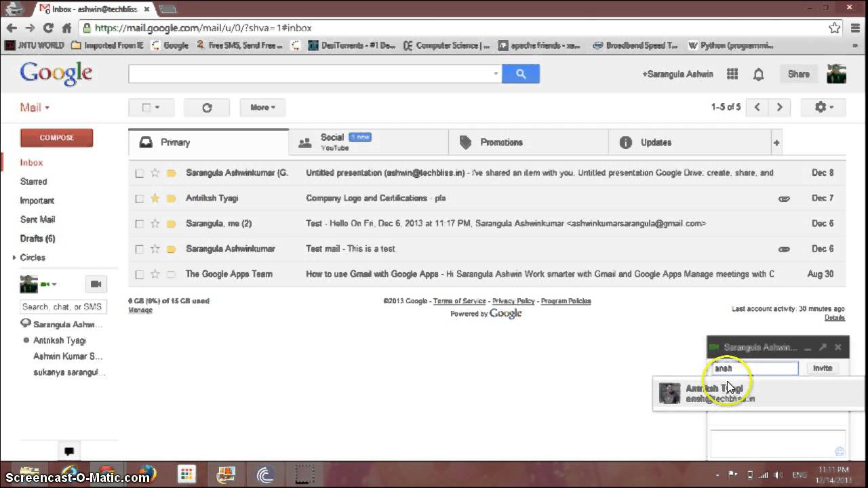The width and height of the screenshot is (868, 488).
Task: Star the Test mail message
Action: [155, 249]
